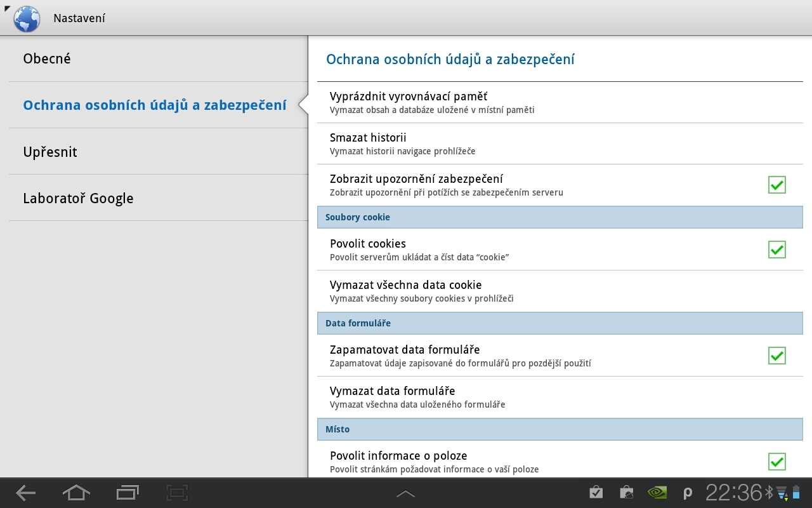Image resolution: width=812 pixels, height=508 pixels.
Task: Tap the Home navigation icon
Action: [x=75, y=492]
